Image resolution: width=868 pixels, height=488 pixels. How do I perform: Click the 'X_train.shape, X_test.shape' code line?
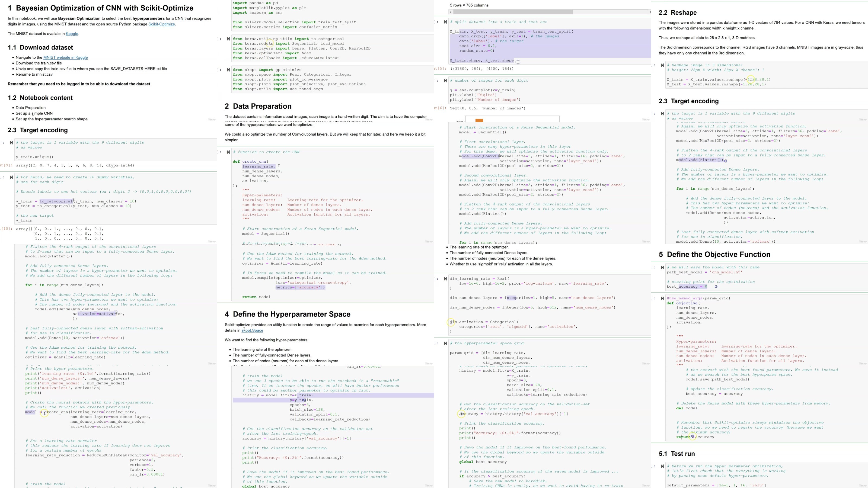click(481, 60)
